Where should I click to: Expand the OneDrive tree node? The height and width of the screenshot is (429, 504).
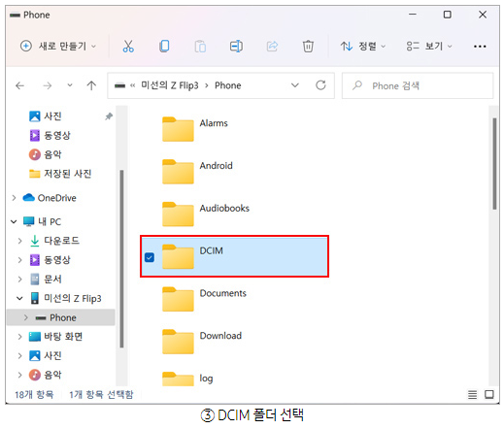[x=14, y=198]
